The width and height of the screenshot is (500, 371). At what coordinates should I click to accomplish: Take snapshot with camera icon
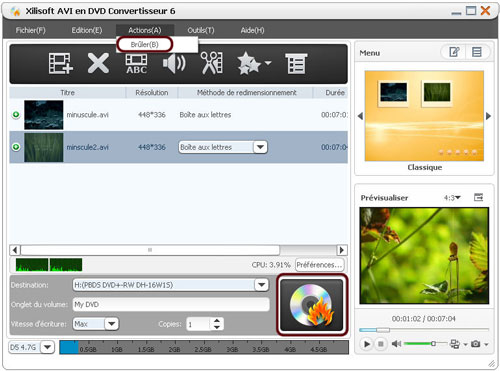point(476,344)
